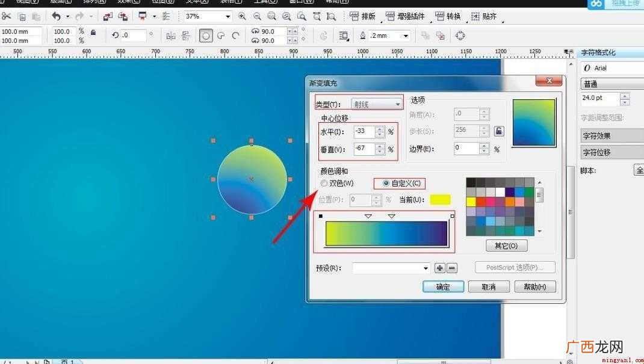
Task: Open the 位图(B) menu
Action: coord(163,2)
